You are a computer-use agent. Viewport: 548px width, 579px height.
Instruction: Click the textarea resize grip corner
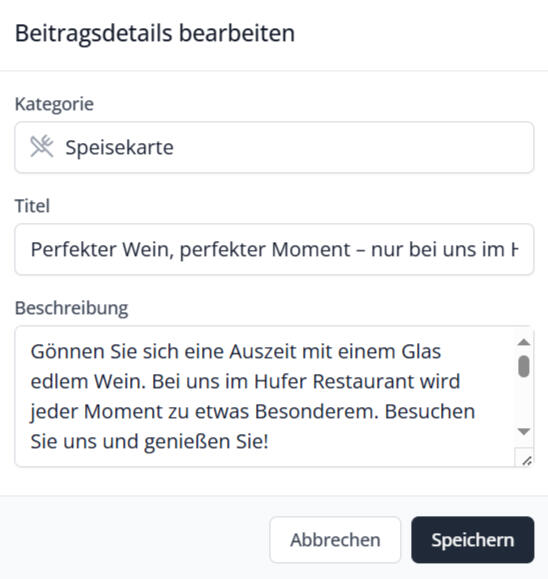(x=526, y=460)
